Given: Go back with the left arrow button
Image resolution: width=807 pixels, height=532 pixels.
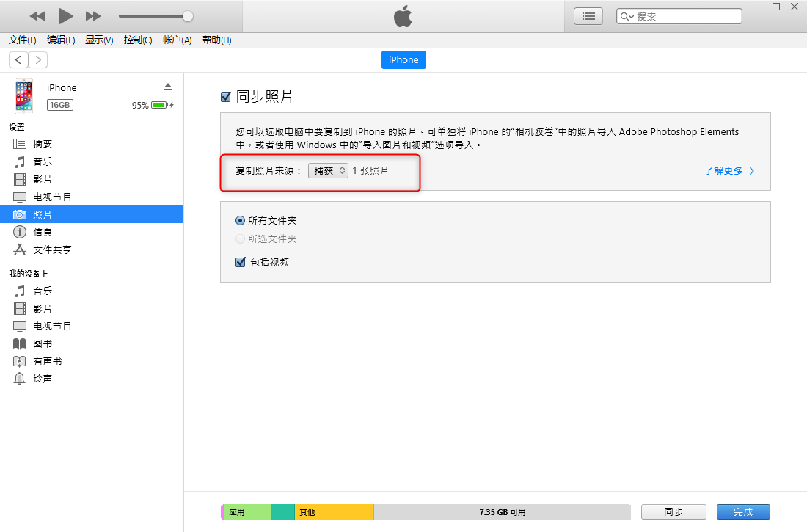Looking at the screenshot, I should click(18, 59).
